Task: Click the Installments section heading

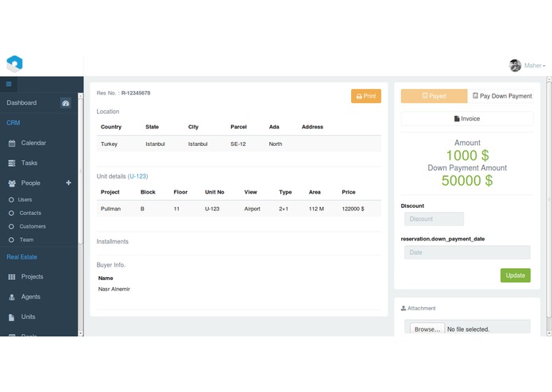Action: (112, 241)
